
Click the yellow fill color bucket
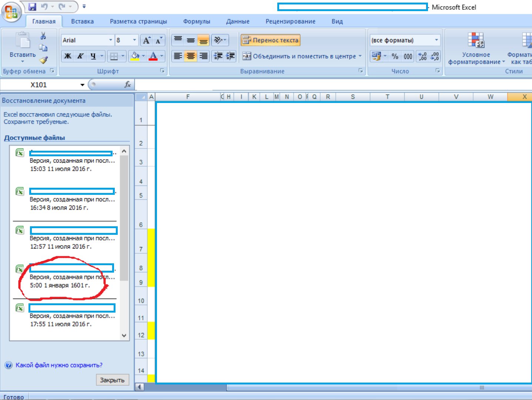(135, 56)
